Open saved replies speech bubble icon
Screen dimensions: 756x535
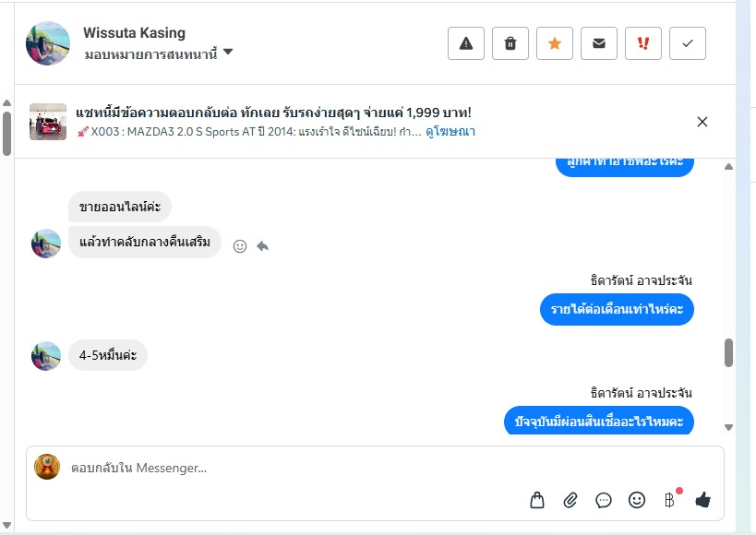click(x=604, y=500)
